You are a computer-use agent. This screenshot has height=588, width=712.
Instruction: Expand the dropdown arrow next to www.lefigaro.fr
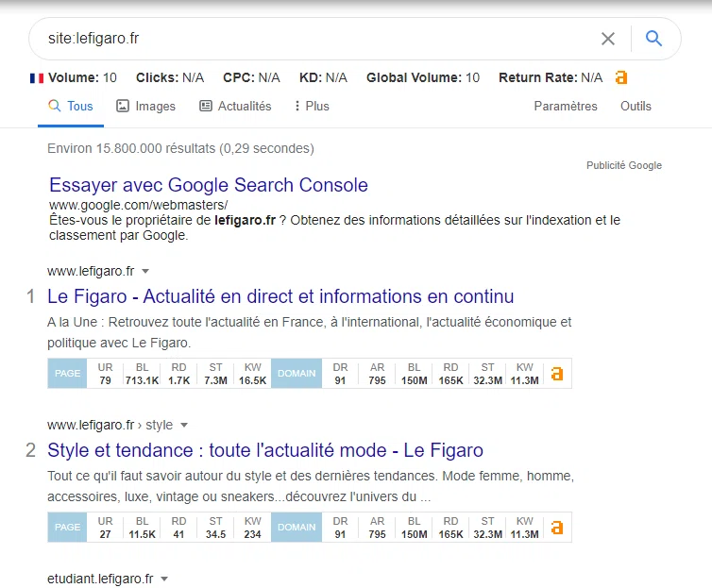pos(145,271)
